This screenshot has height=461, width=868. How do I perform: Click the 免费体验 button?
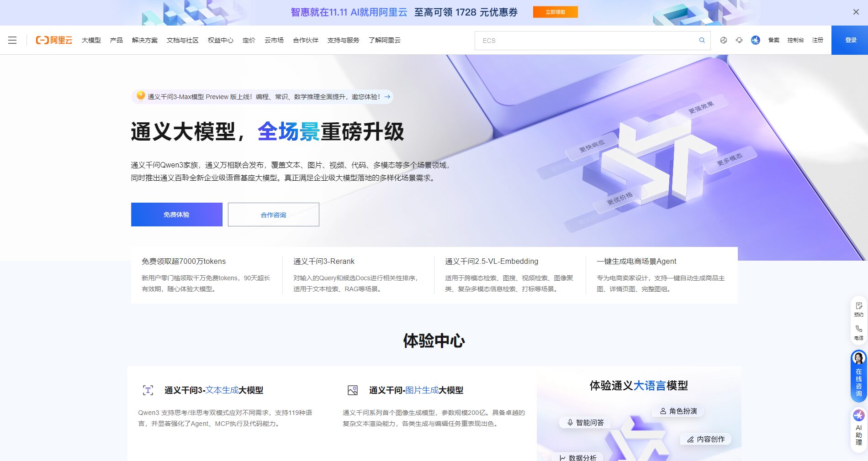click(x=176, y=215)
